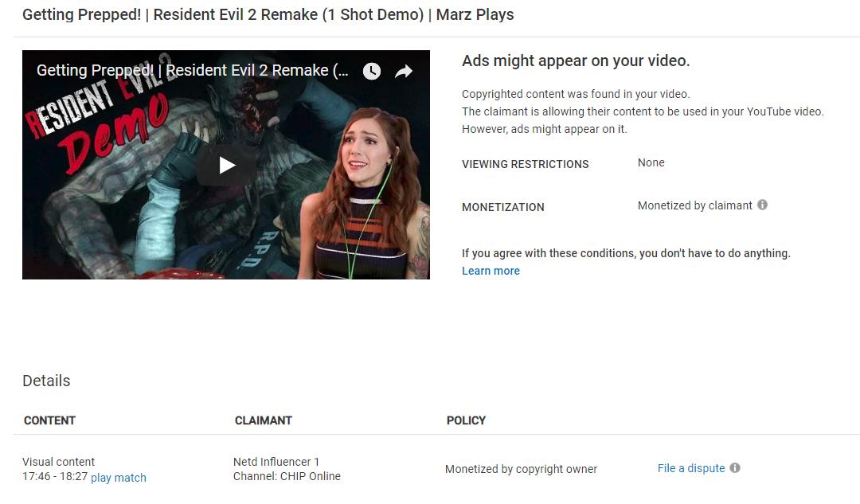The width and height of the screenshot is (860, 504).
Task: Click the video thumbnail image
Action: click(226, 165)
